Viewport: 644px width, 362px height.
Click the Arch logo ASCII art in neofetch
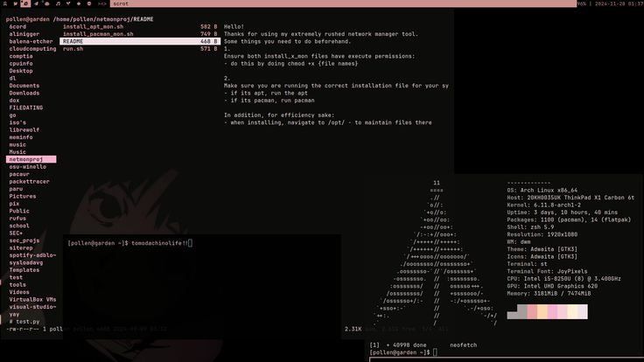click(436, 254)
